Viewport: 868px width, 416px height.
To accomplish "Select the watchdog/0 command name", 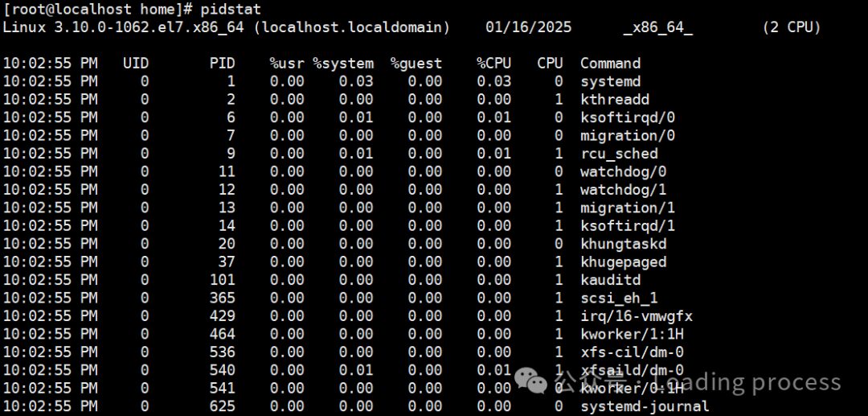I will tap(624, 171).
